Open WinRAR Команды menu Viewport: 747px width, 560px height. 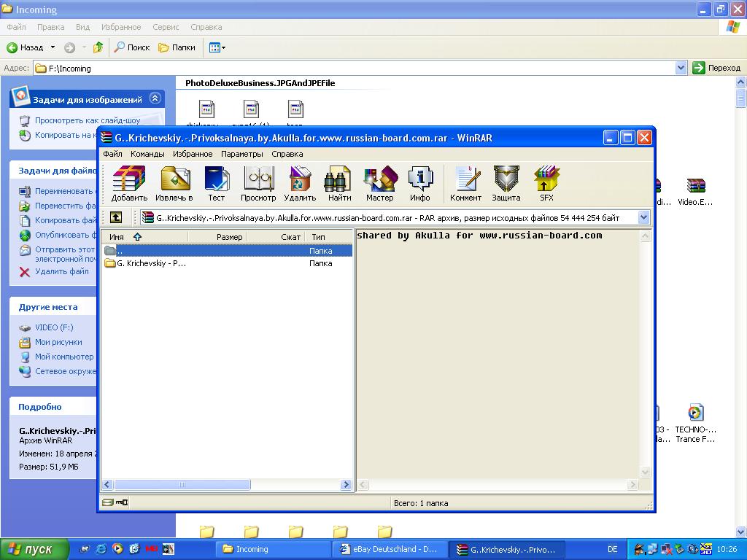(147, 154)
